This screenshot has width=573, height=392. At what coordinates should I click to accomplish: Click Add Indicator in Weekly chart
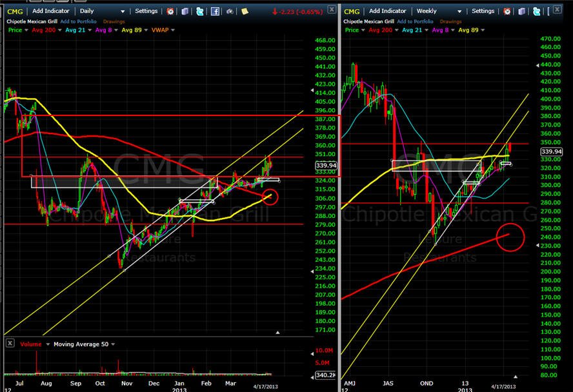point(387,12)
